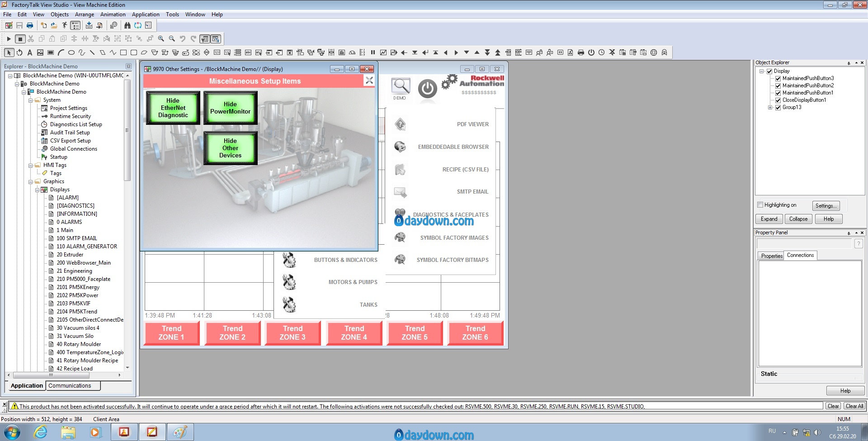Collapse the Display node in Object Explorer
The image size is (868, 441).
(762, 71)
